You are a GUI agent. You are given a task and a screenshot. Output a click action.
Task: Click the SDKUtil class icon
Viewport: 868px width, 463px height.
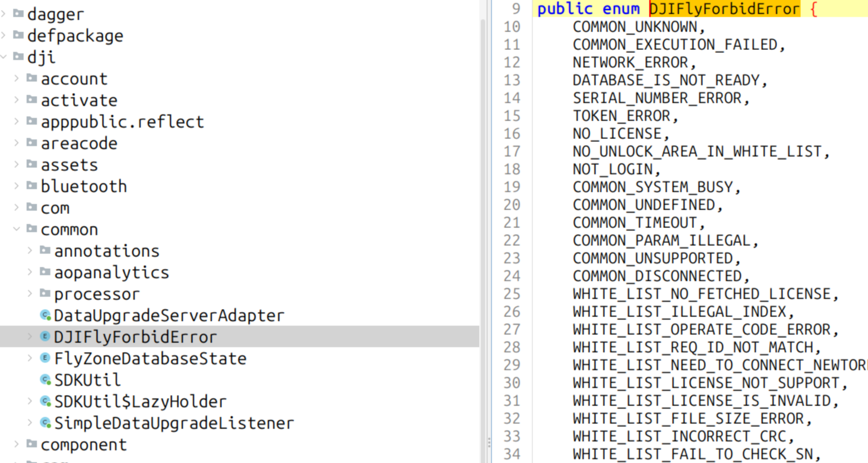[x=45, y=379]
